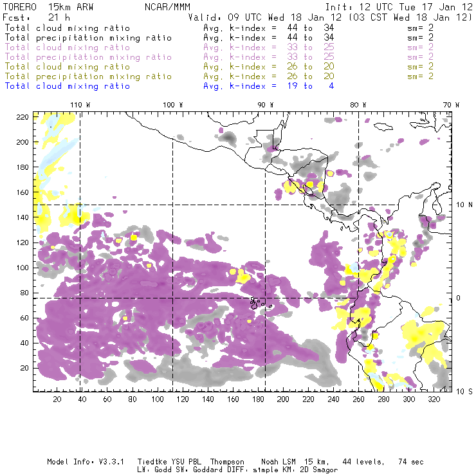Image resolution: width=476 pixels, height=476 pixels.
Task: Click the '100' grid label on the vertical axis
Action: (23, 268)
